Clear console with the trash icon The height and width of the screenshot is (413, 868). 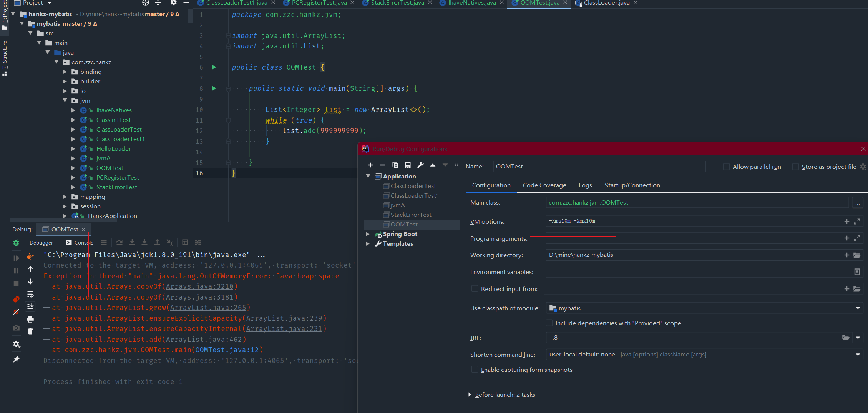pyautogui.click(x=30, y=331)
